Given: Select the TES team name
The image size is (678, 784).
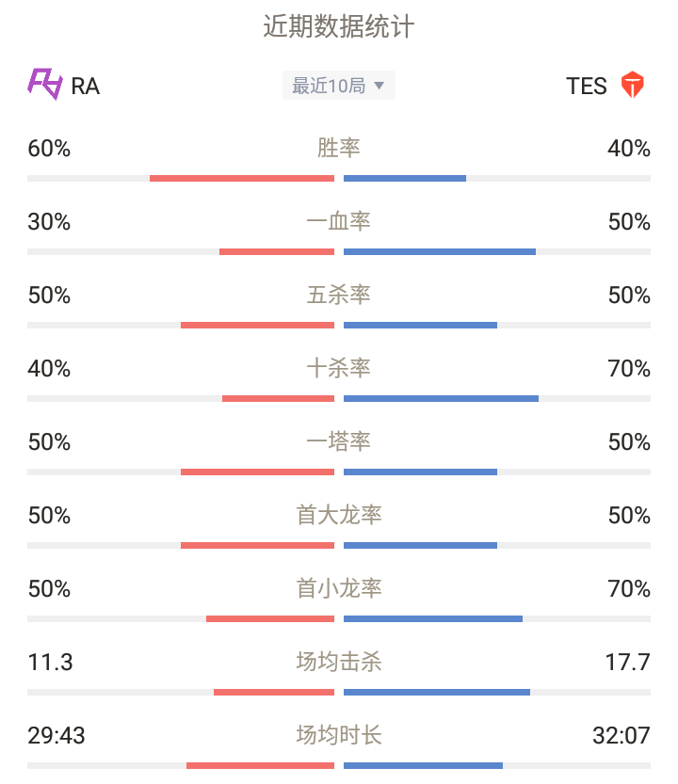Looking at the screenshot, I should (587, 86).
